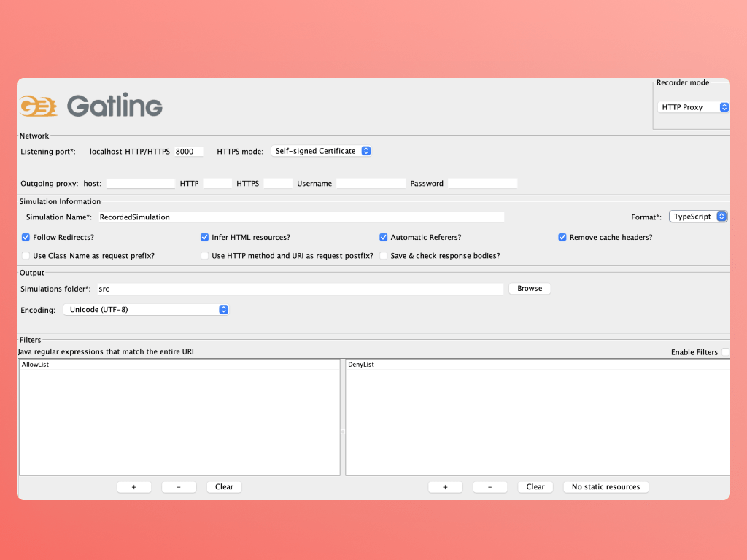Enable Use HTTP method and URI postfix

tap(204, 256)
